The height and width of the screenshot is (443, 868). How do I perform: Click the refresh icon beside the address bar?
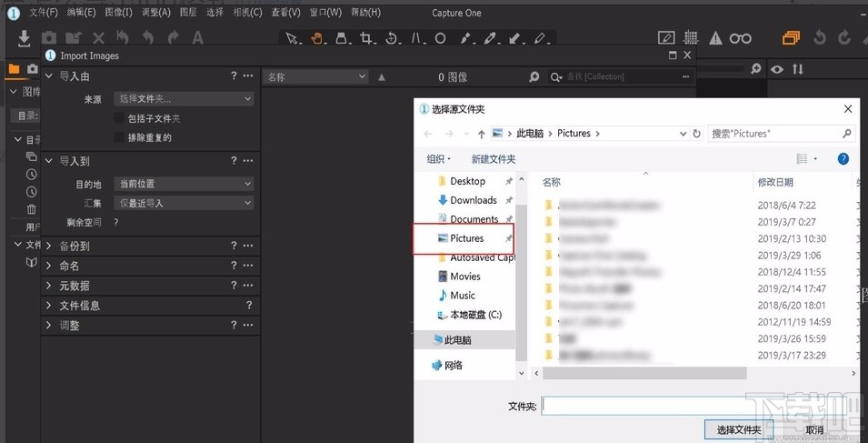pyautogui.click(x=696, y=134)
